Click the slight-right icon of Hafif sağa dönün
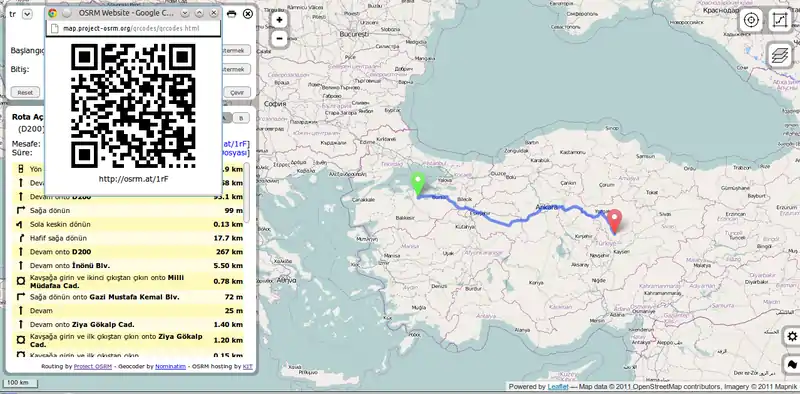The image size is (800, 394). tap(21, 238)
